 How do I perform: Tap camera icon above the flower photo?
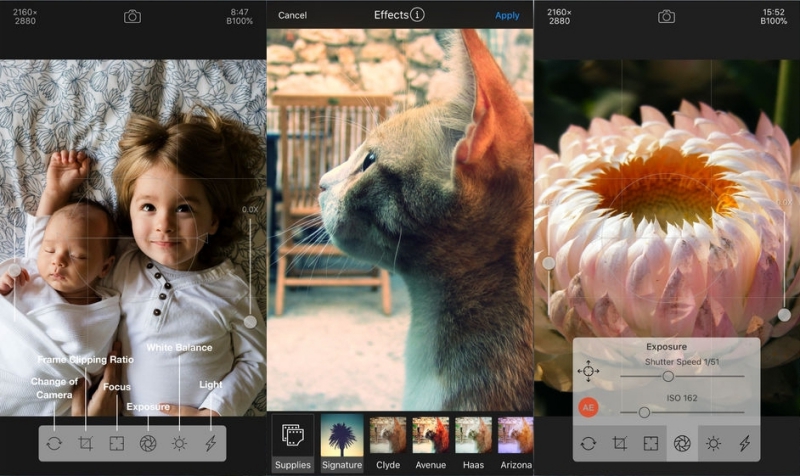coord(667,16)
